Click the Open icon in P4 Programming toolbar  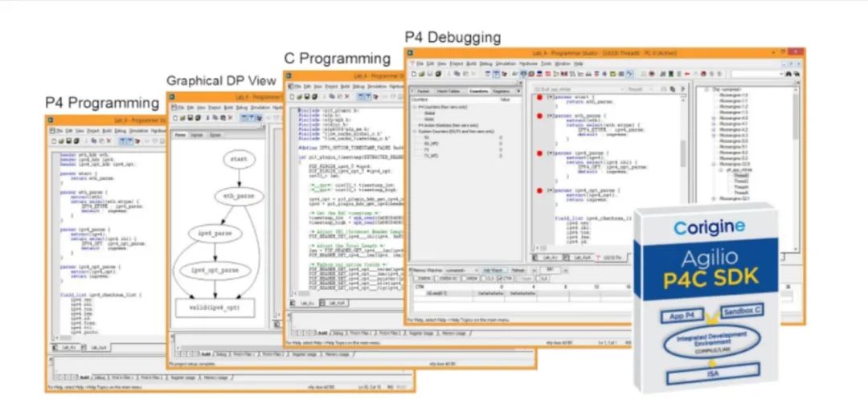[61, 141]
